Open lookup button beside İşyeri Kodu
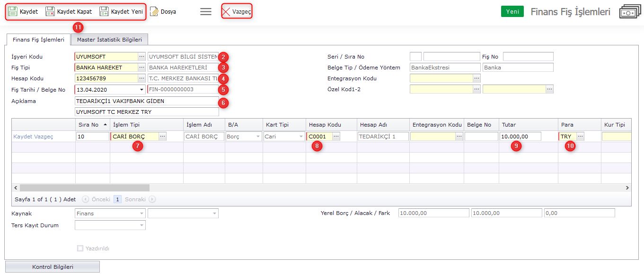This screenshot has width=644, height=274. point(141,57)
